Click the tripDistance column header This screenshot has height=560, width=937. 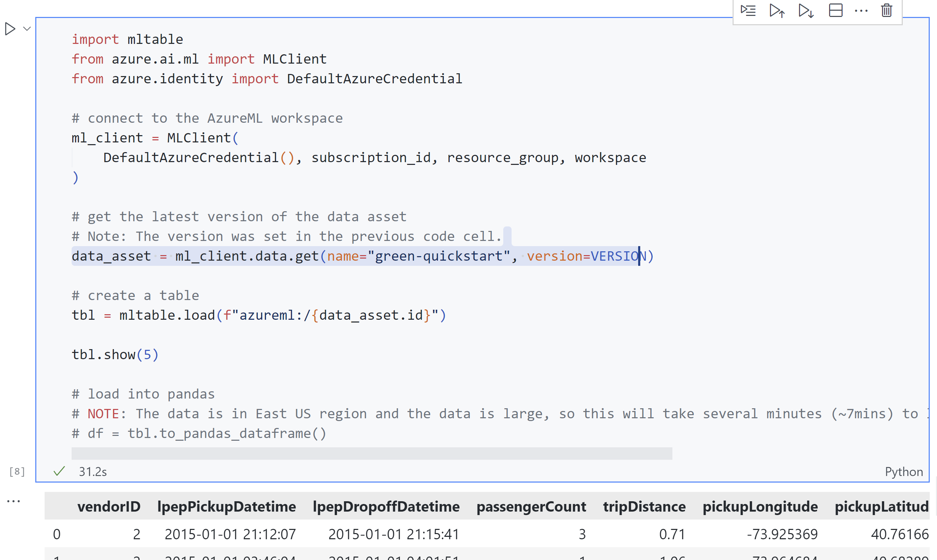(644, 506)
